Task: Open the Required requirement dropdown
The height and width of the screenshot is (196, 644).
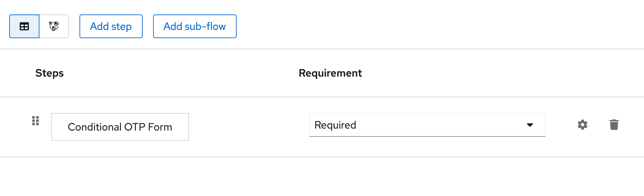Action: 427,125
